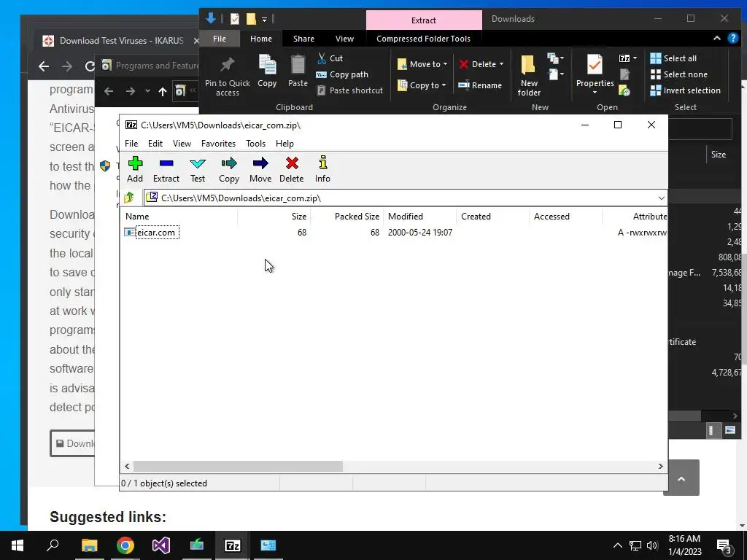Click the Copy icon in Explorer ribbon

267,71
